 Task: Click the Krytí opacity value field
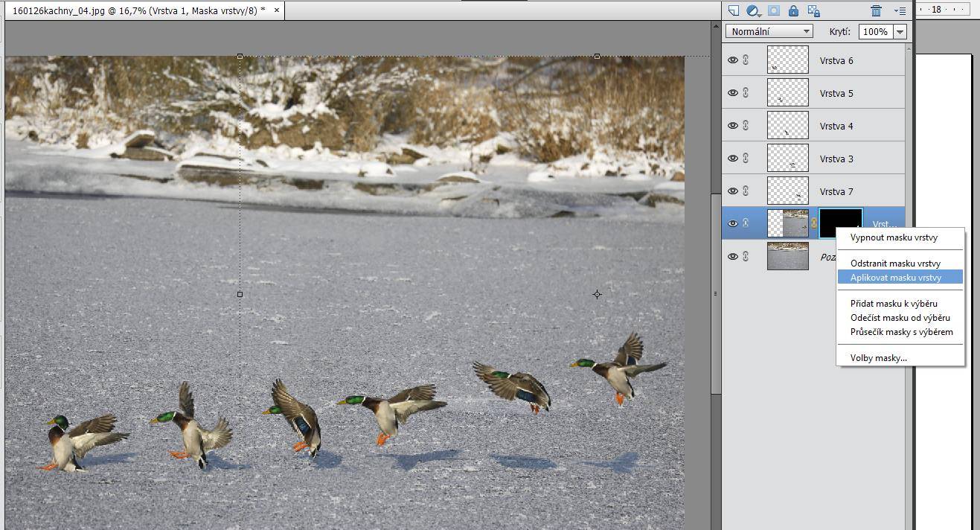pyautogui.click(x=875, y=31)
